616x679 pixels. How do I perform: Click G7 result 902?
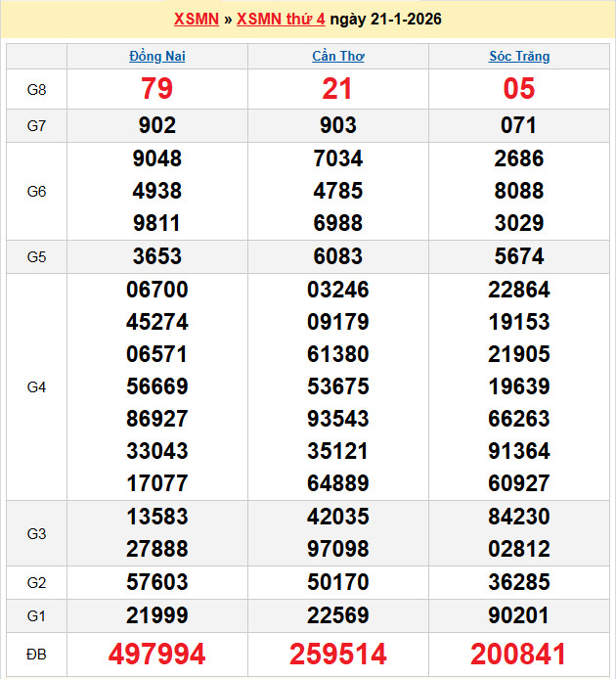[x=156, y=125]
